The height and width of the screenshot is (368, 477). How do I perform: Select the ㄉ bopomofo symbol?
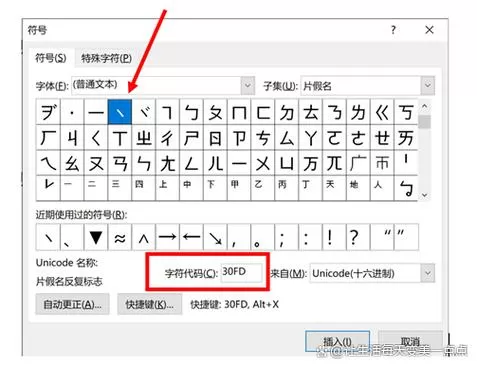pos(287,112)
